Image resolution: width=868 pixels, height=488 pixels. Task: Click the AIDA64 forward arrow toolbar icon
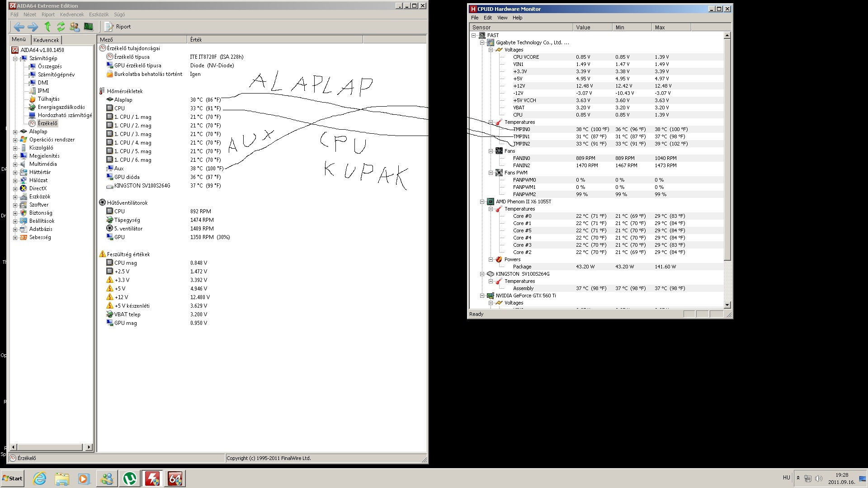pyautogui.click(x=33, y=27)
